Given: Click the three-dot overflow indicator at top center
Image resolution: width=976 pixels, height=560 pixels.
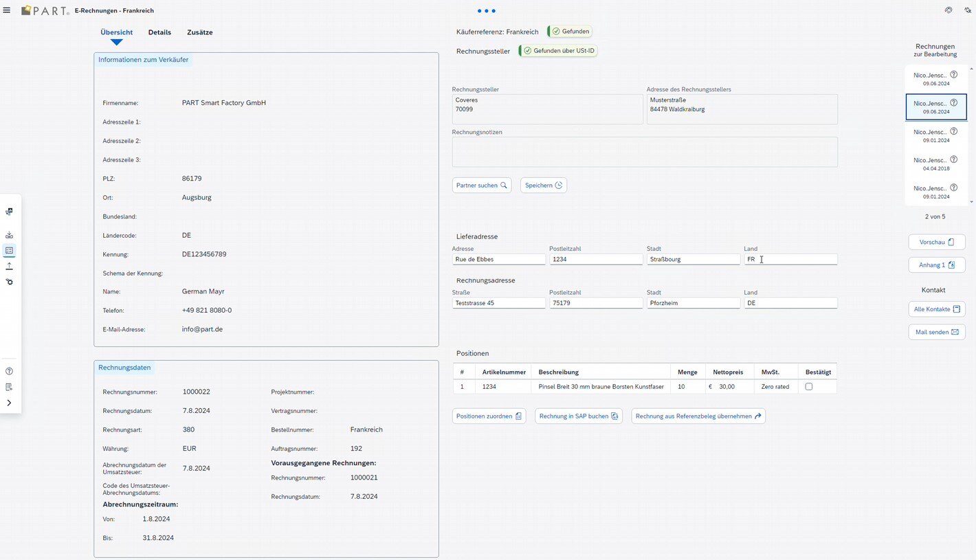Looking at the screenshot, I should [x=487, y=11].
